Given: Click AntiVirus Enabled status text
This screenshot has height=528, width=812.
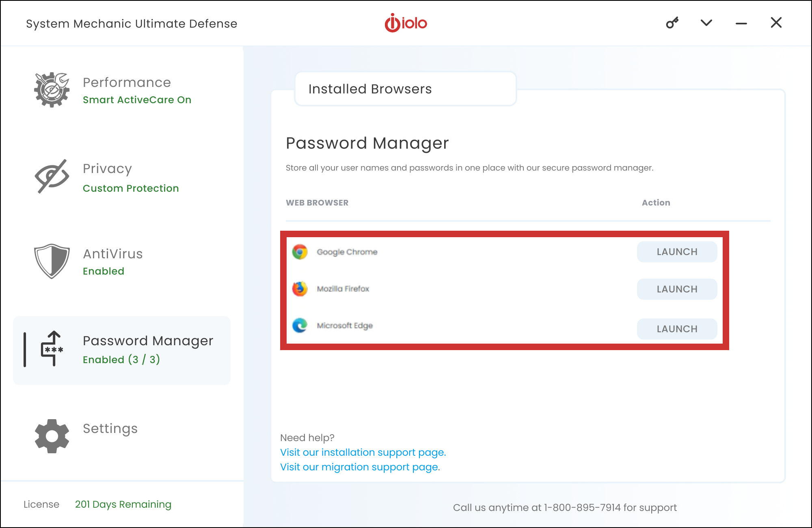Looking at the screenshot, I should pos(104,271).
